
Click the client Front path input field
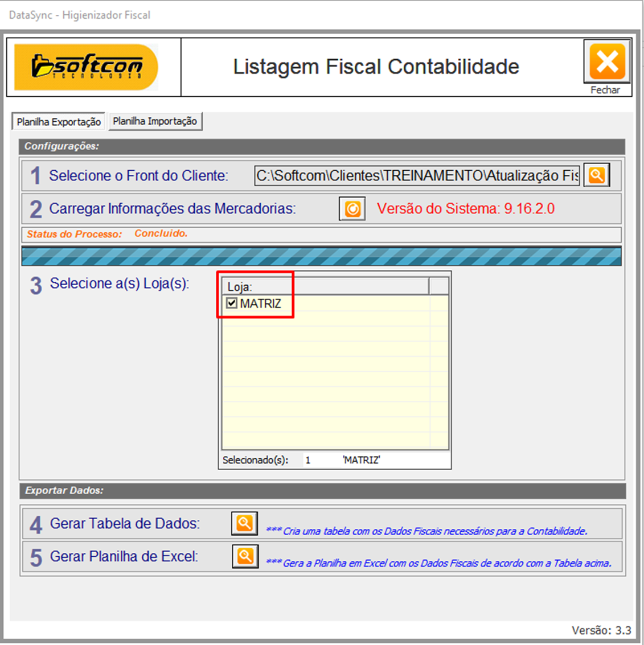(x=417, y=176)
